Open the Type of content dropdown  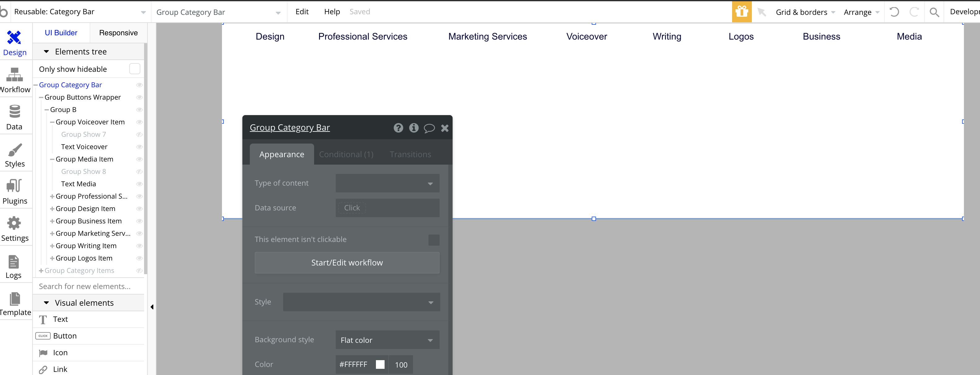pyautogui.click(x=387, y=183)
